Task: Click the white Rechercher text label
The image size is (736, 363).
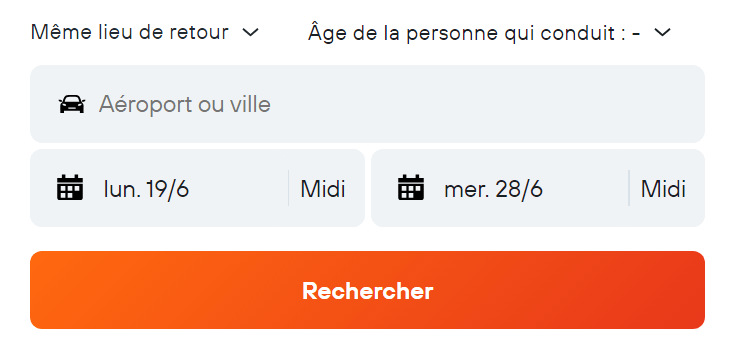Action: [x=368, y=291]
